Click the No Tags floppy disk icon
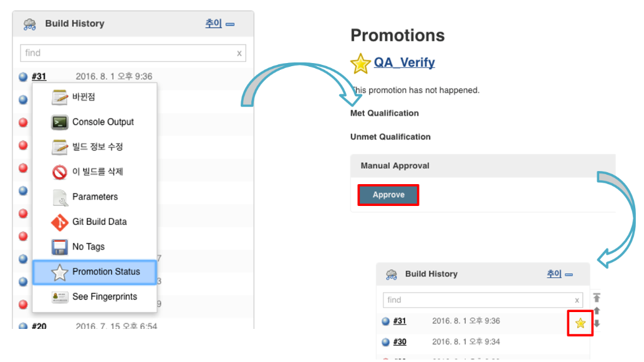 click(x=60, y=247)
